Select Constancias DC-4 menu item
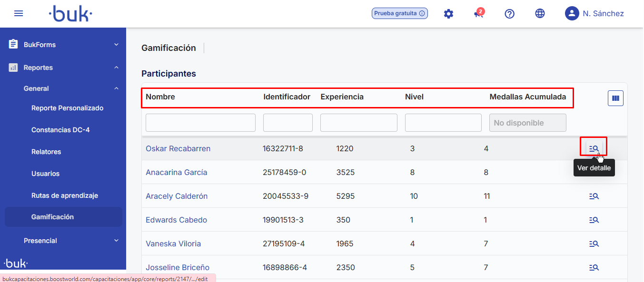 60,130
